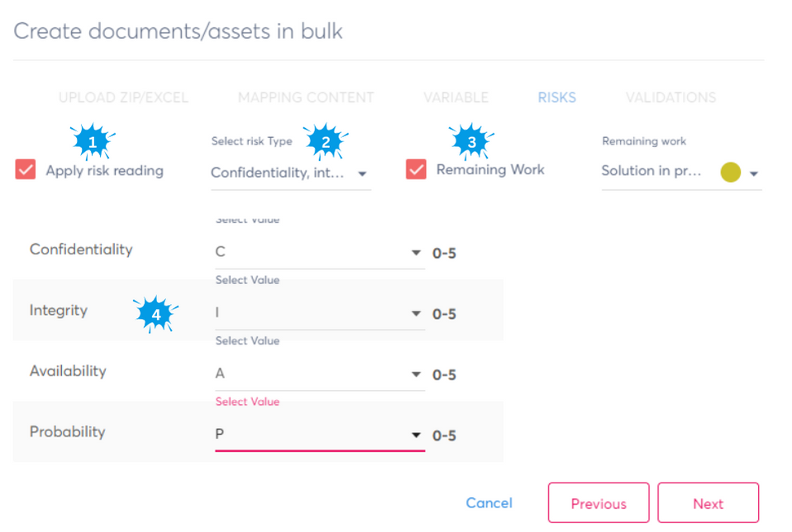The image size is (792, 532).
Task: Open the VARIABLE tab
Action: [x=456, y=97]
